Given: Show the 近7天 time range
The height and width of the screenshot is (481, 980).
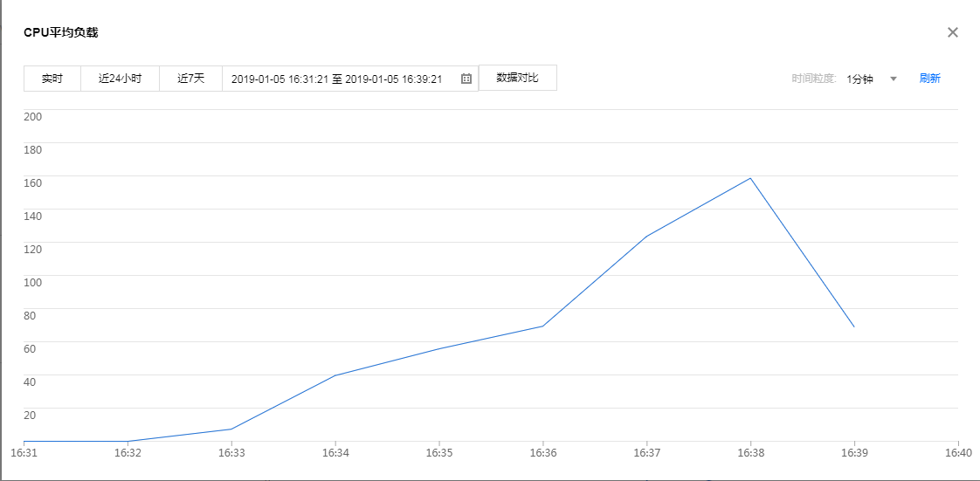Looking at the screenshot, I should 190,79.
